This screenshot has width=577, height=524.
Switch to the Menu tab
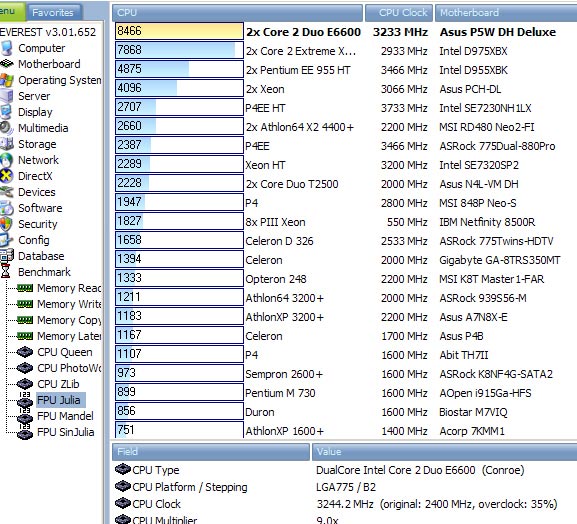12,11
